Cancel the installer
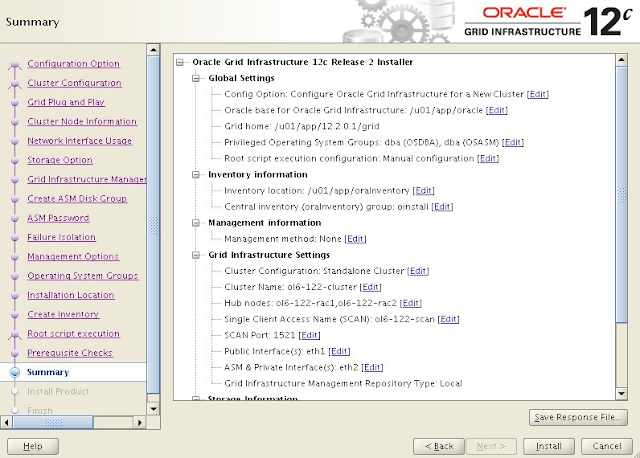Image resolution: width=640 pixels, height=458 pixels. point(607,446)
